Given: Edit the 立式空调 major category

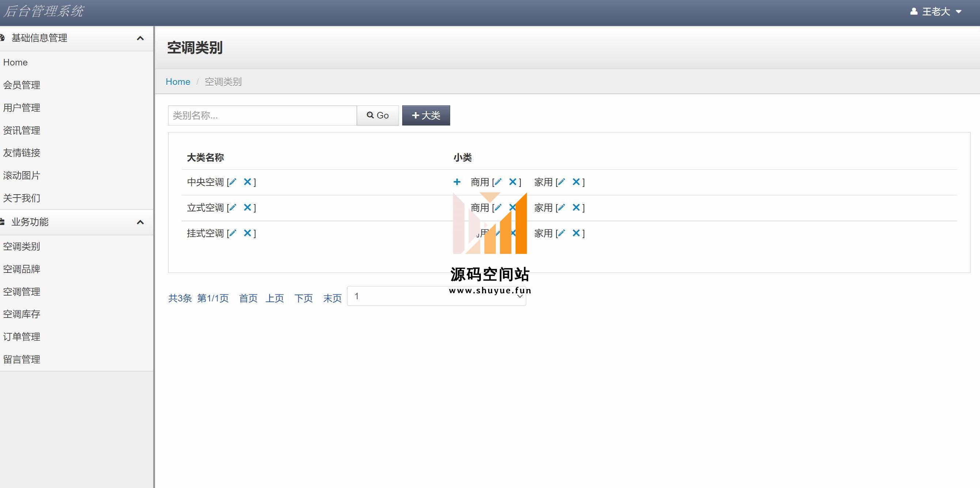Looking at the screenshot, I should click(233, 207).
